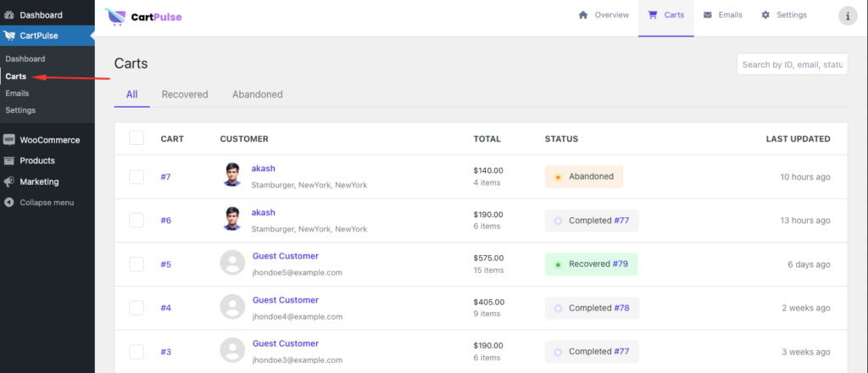868x373 pixels.
Task: Open CartPulse Dashboard submenu item
Action: [x=25, y=58]
